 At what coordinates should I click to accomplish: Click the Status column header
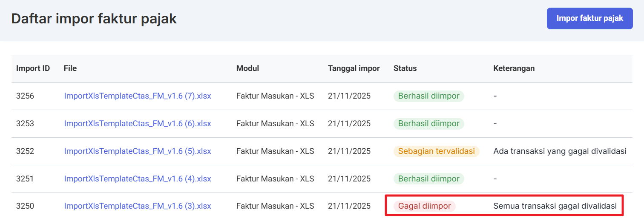coord(405,68)
